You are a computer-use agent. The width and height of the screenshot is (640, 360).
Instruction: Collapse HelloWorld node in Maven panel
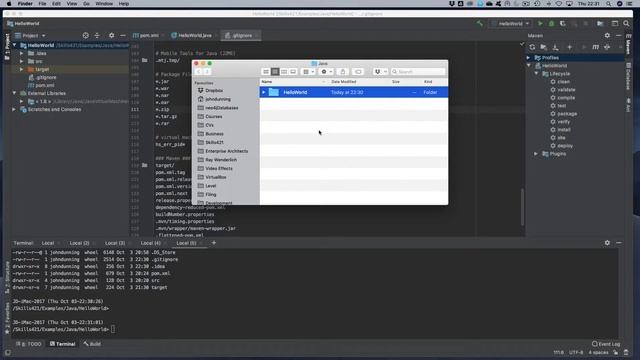[529, 66]
